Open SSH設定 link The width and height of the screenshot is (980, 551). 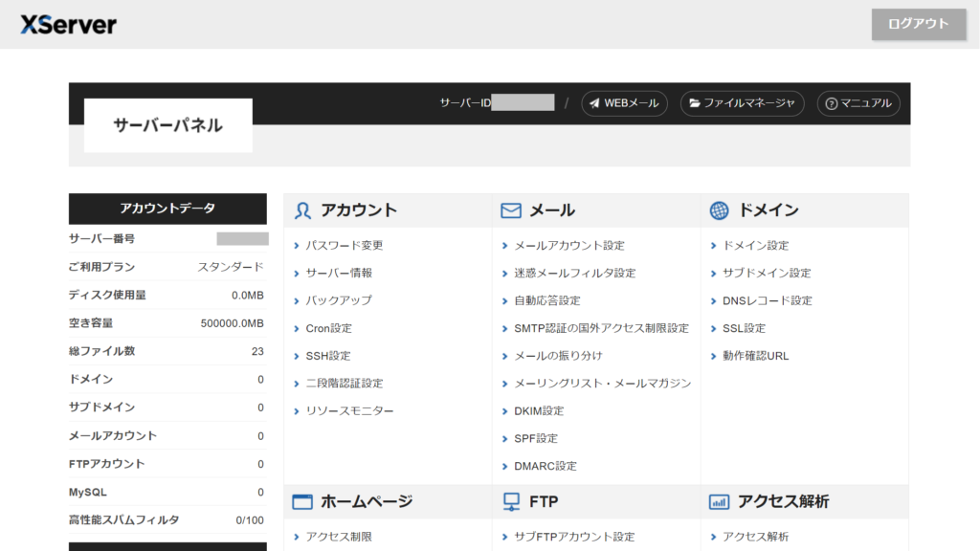(x=328, y=356)
